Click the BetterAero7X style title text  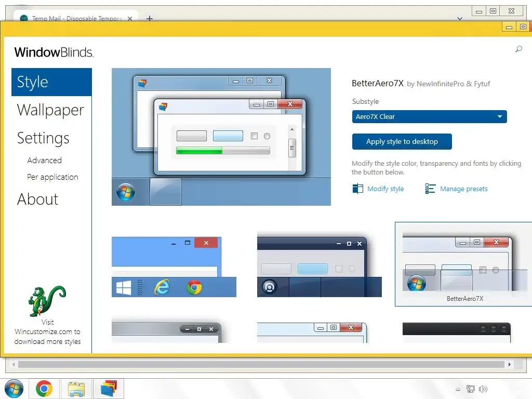(378, 84)
